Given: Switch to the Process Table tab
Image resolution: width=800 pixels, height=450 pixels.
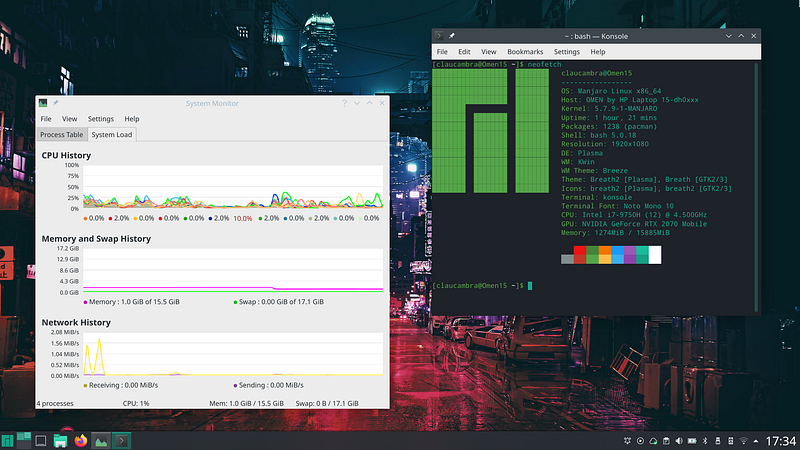Looking at the screenshot, I should pos(62,135).
